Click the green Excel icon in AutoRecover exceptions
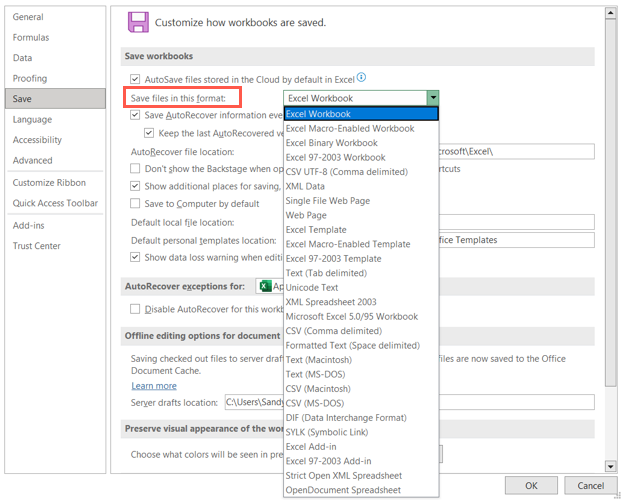This screenshot has height=500, width=622. [x=265, y=286]
